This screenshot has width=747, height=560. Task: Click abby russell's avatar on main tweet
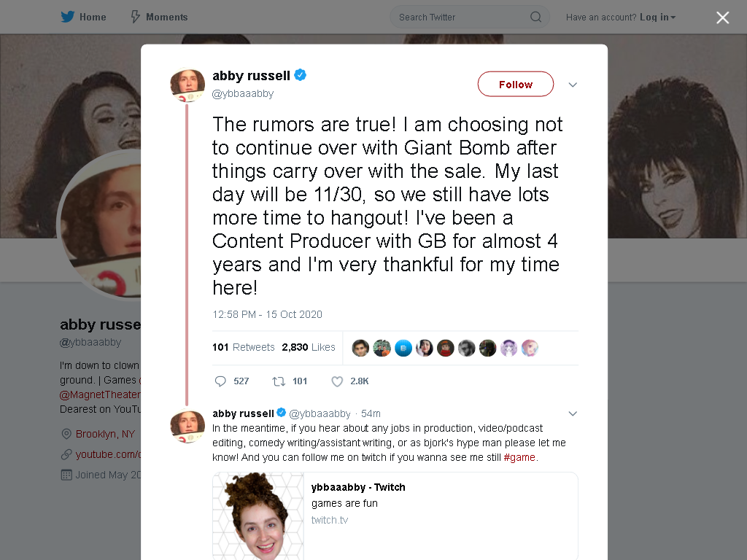click(187, 85)
